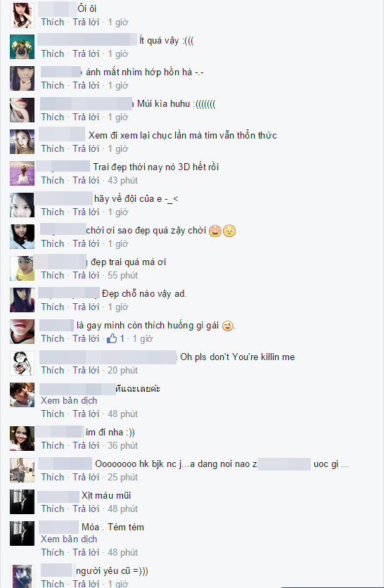Click the 43 phút timestamp
Screen dimensions: 384x588
tap(122, 180)
